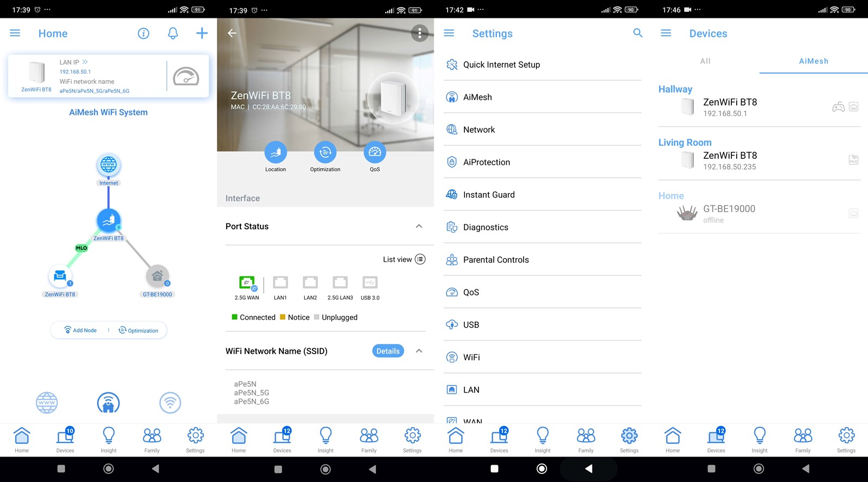Toggle the List view icon for ports
This screenshot has height=482, width=868.
(x=420, y=259)
